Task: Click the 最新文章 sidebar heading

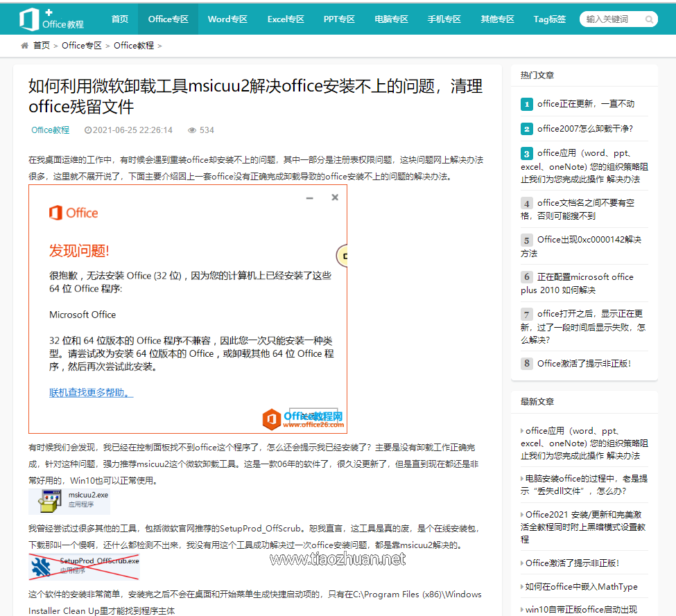Action: click(x=537, y=402)
